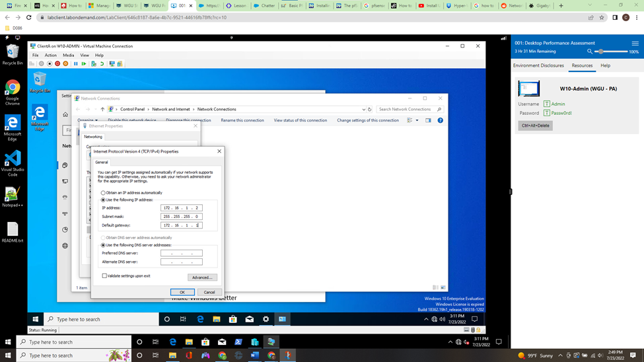Click the red Shut Down icon in VM toolbar

[x=57, y=63]
